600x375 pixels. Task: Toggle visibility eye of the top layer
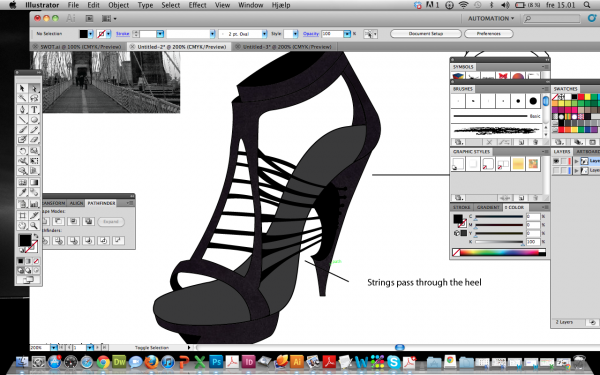click(x=556, y=161)
